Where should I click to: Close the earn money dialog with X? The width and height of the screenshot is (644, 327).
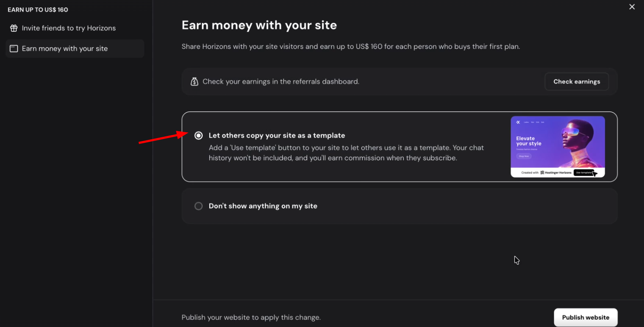pos(632,7)
